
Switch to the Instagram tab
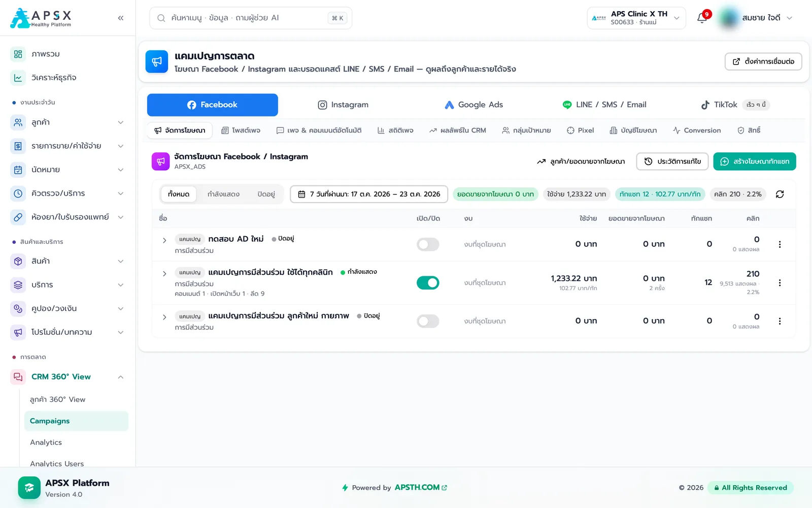click(x=343, y=105)
